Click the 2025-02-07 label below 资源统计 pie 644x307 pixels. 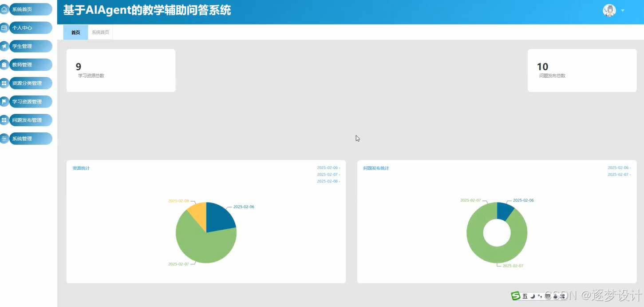[x=178, y=264]
